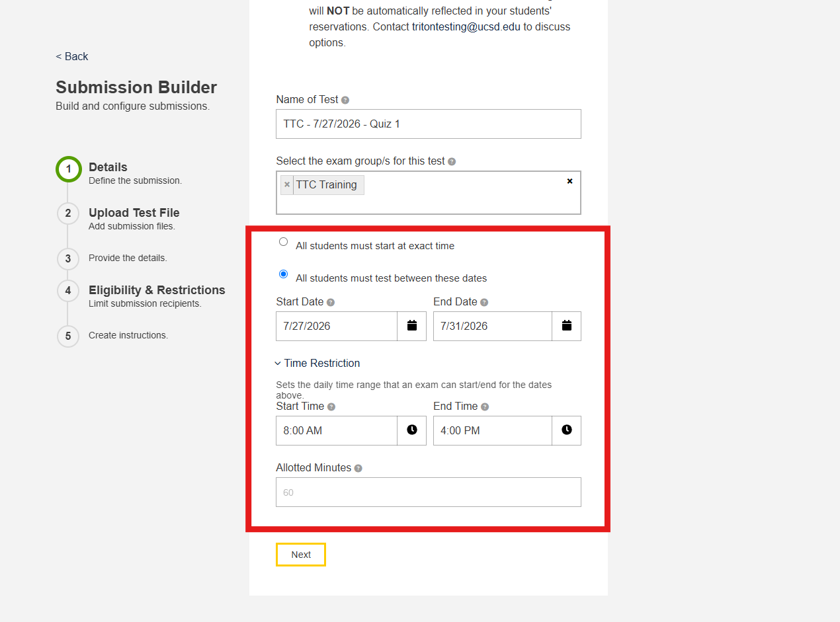
Task: Open the Start Time clock picker
Action: tap(411, 430)
